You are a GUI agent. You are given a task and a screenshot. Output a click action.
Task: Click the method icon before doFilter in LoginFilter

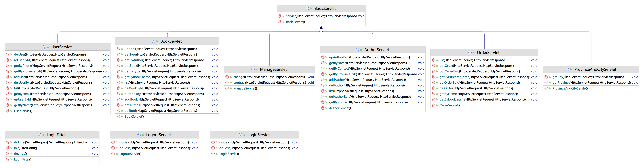pyautogui.click(x=8, y=142)
